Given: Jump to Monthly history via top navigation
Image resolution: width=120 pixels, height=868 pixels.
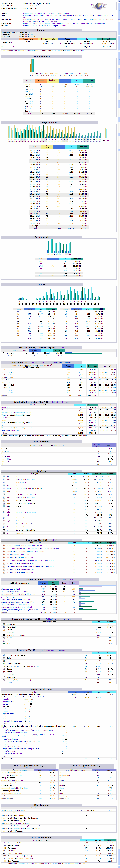Looking at the screenshot, I should (x=29, y=13).
